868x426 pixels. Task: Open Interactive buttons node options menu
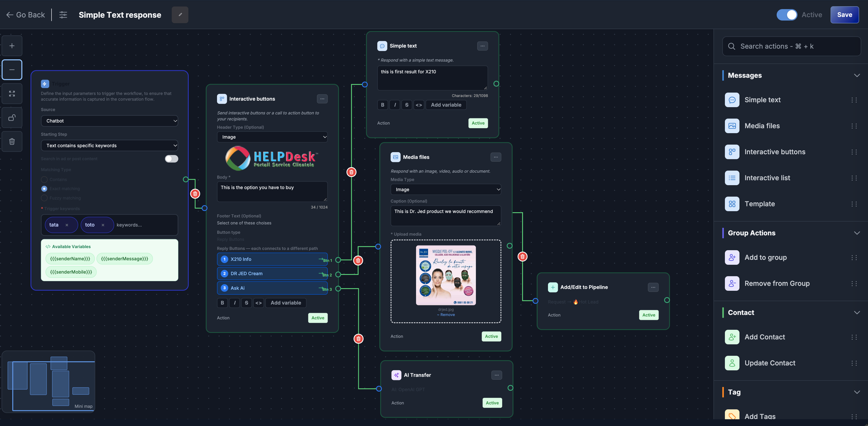pos(322,99)
